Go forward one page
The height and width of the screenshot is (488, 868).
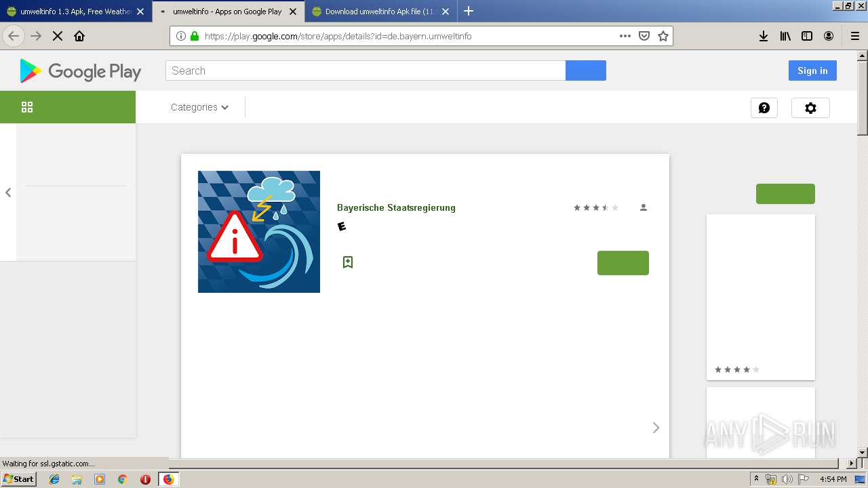coord(36,36)
